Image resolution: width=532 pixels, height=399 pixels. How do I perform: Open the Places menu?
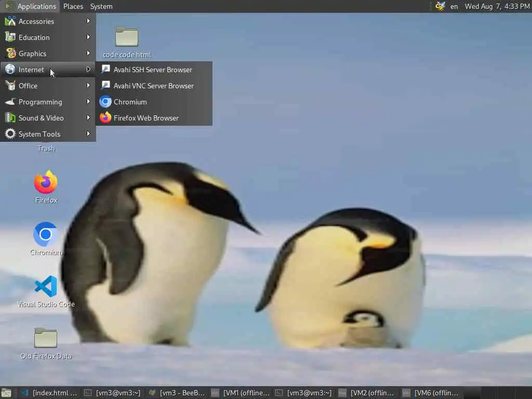73,6
